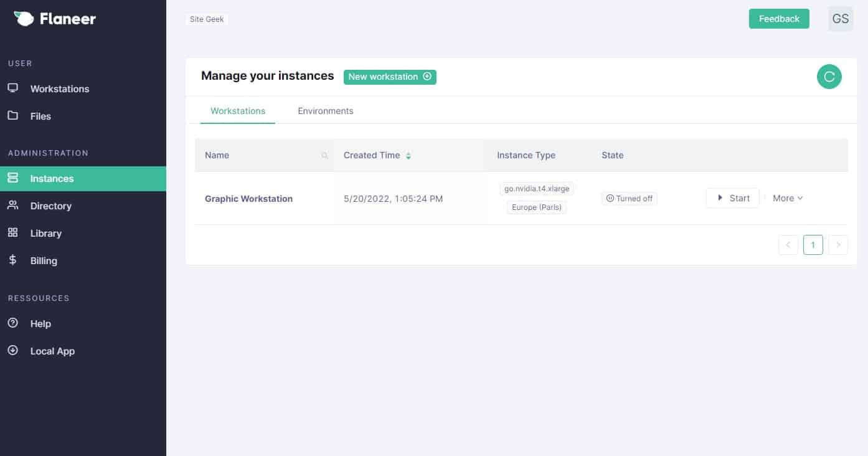
Task: Click the search icon in Name column
Action: click(x=324, y=156)
